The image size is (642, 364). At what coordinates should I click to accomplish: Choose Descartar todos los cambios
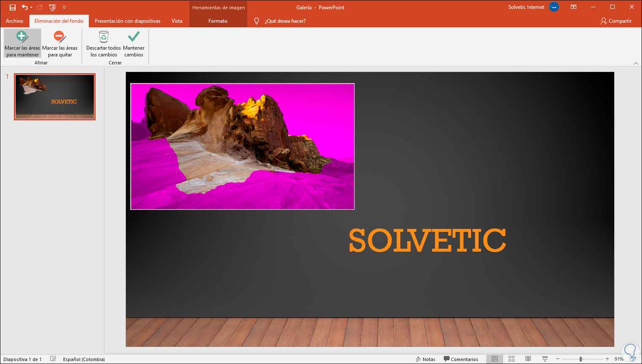(x=104, y=43)
